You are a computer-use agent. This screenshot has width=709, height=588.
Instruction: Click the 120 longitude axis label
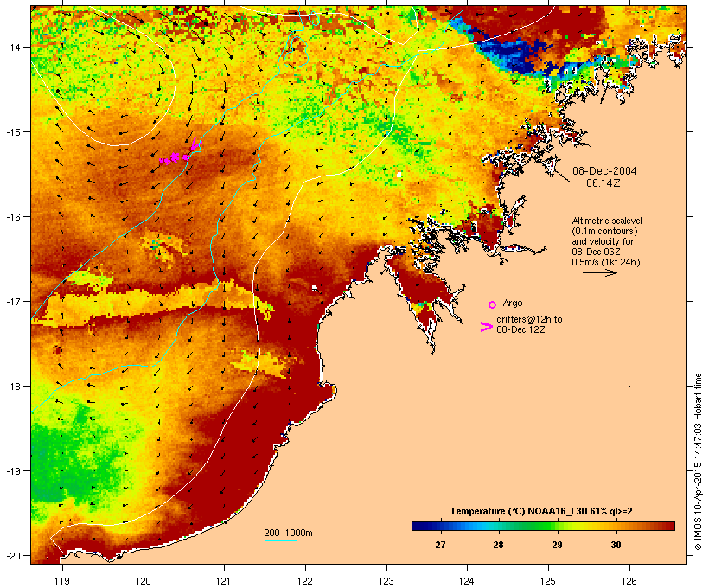pyautogui.click(x=144, y=581)
